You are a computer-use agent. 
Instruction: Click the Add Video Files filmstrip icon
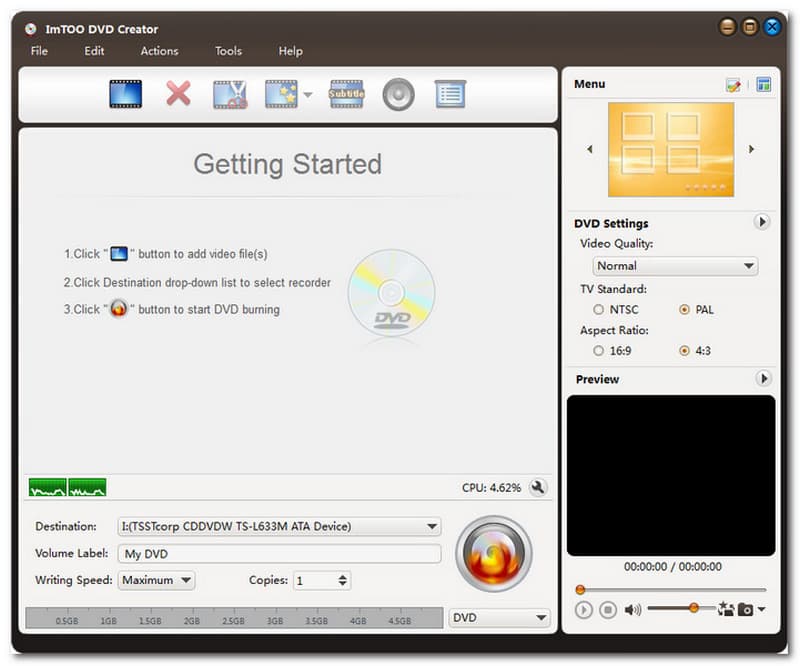coord(125,94)
